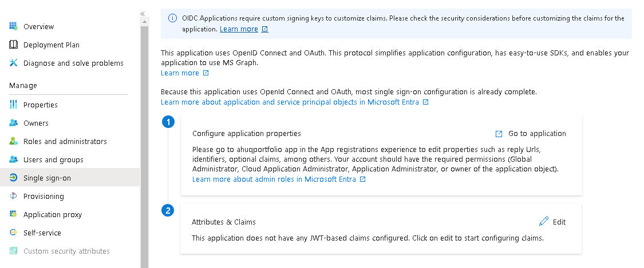
Task: Click the Owners people icon
Action: 13,123
